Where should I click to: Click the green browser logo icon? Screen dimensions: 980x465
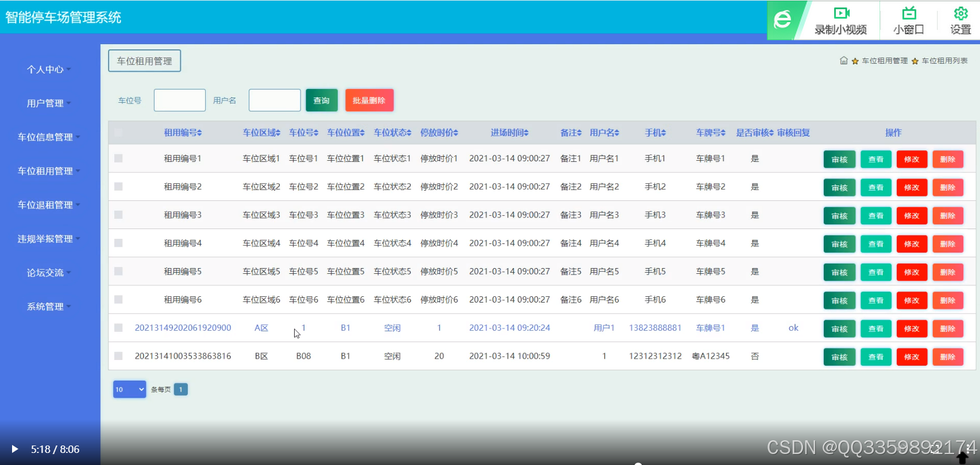click(x=782, y=20)
